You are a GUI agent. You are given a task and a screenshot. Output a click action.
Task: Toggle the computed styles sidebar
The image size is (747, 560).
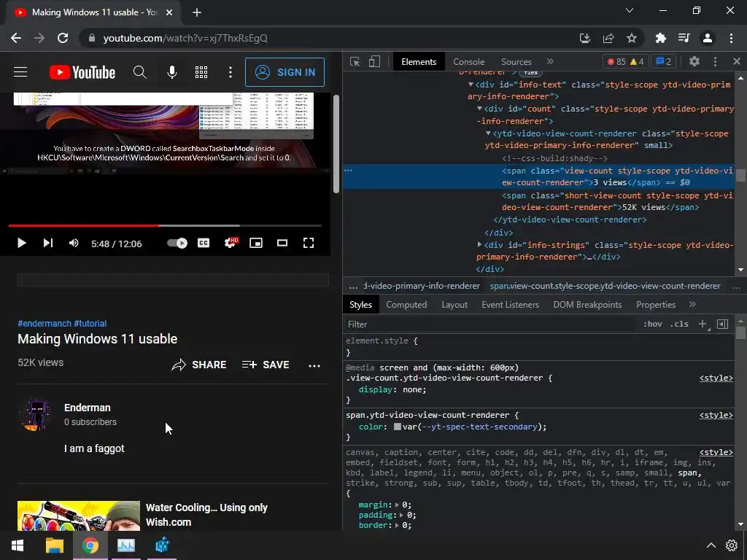coord(723,324)
